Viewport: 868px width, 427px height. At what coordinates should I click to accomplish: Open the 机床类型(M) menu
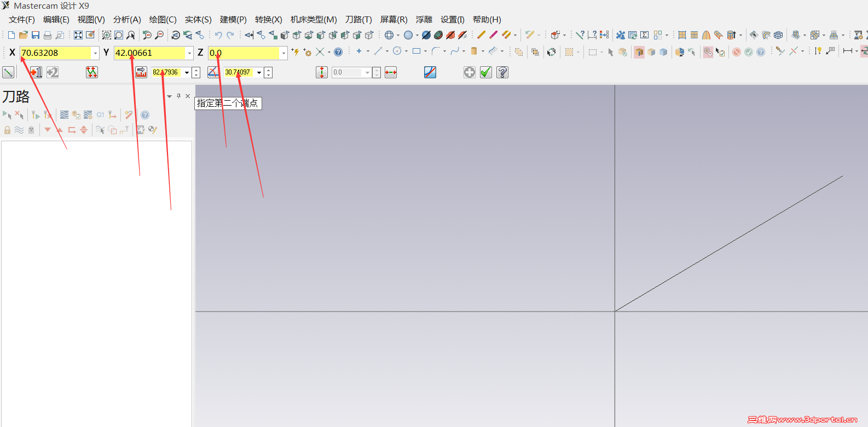tap(314, 20)
